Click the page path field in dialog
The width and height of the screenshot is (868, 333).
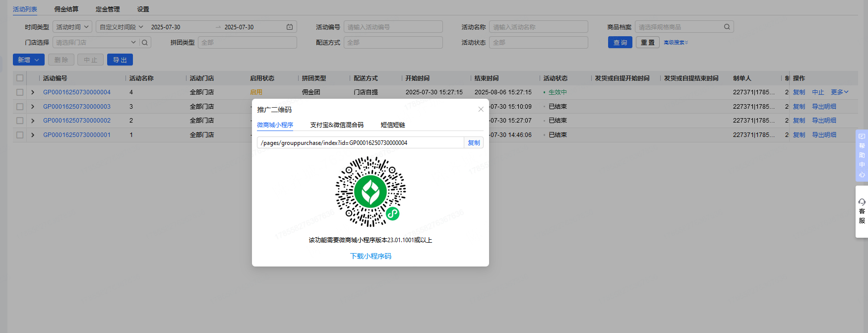click(x=361, y=143)
